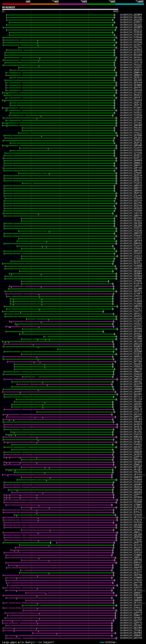Select hit label UniRef100_Q01806
The image size is (146, 644).
click(131, 60)
